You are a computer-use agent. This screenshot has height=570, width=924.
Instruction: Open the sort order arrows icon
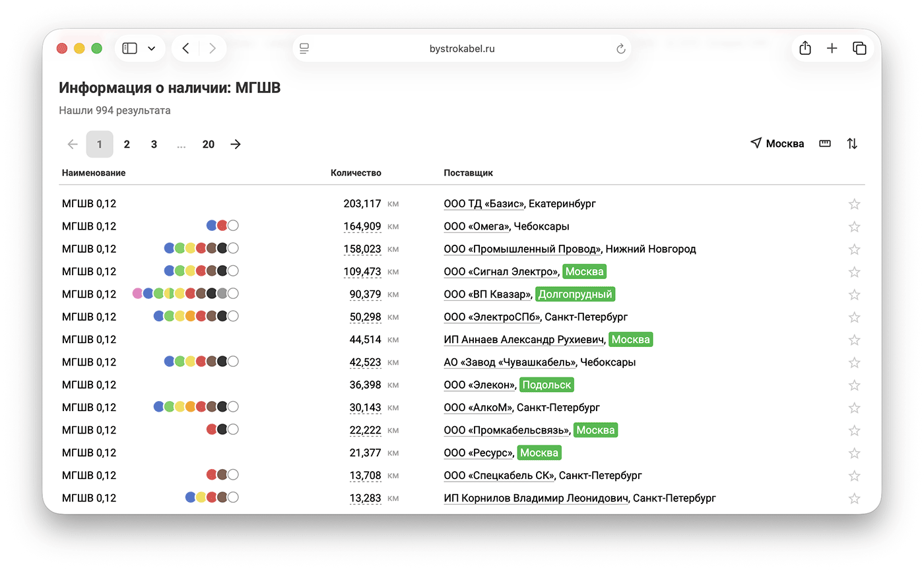pos(852,143)
